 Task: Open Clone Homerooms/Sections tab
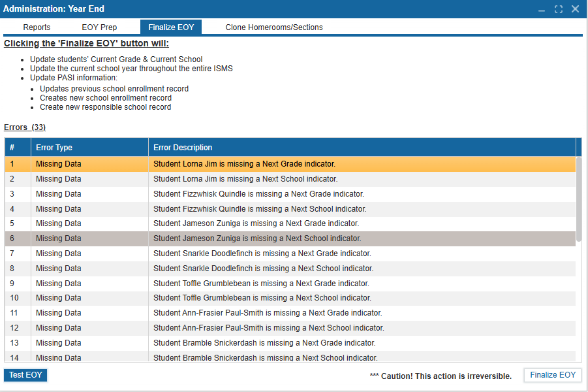pos(274,27)
